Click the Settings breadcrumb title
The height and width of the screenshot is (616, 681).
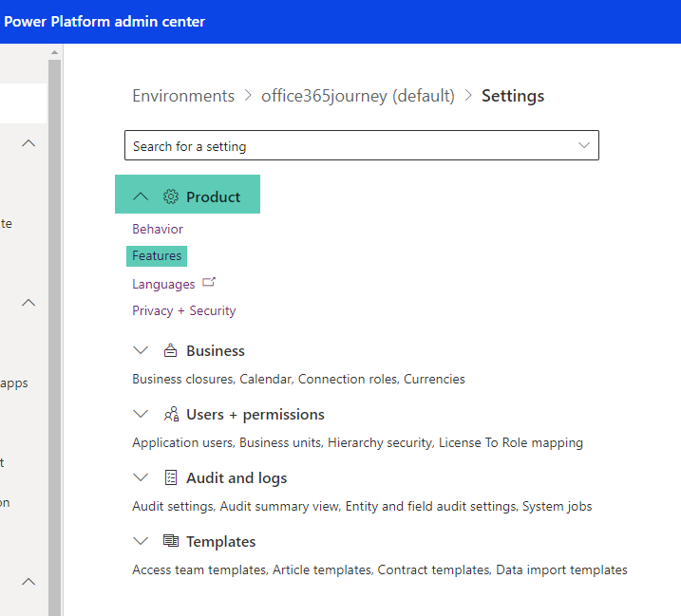[x=513, y=96]
